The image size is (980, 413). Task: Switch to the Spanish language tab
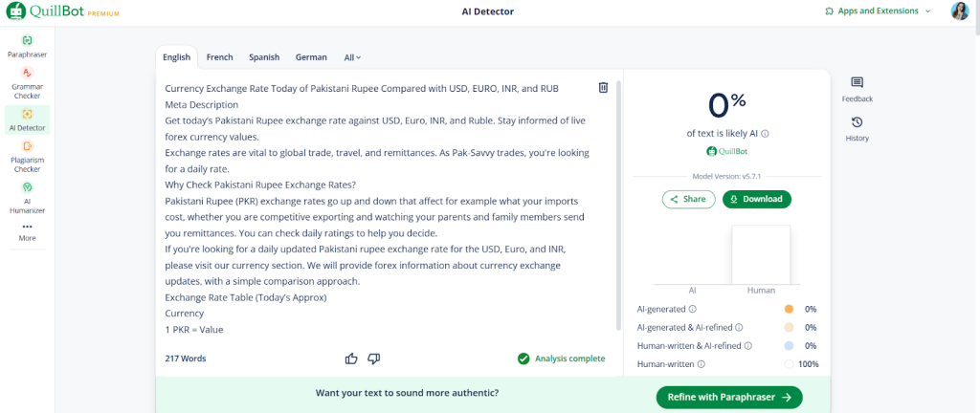coord(264,57)
